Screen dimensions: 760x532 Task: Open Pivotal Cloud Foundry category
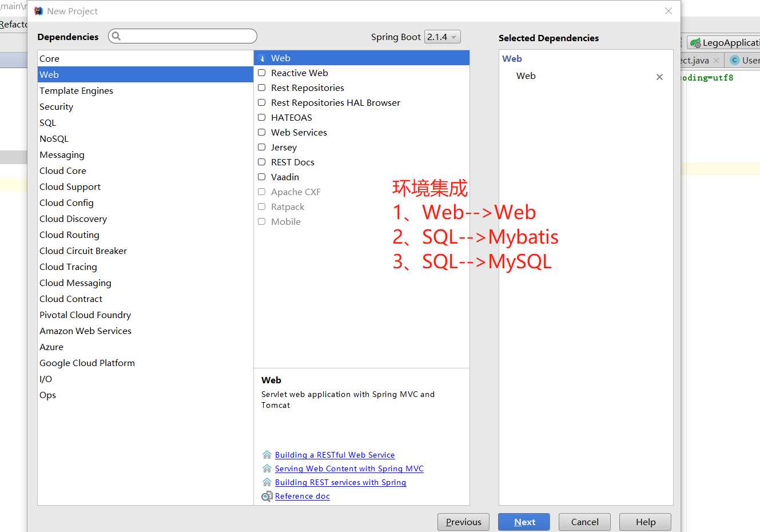(x=145, y=315)
